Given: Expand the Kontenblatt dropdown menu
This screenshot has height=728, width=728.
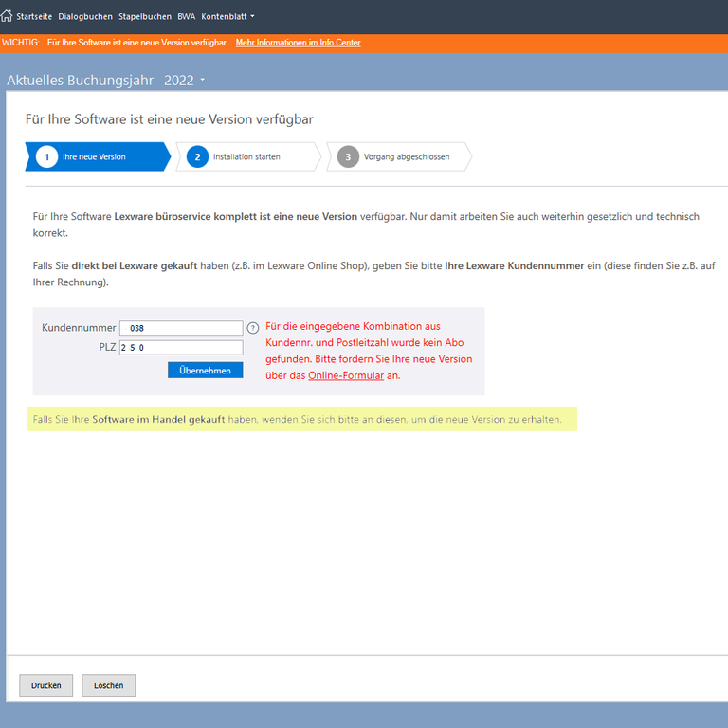Looking at the screenshot, I should point(227,17).
